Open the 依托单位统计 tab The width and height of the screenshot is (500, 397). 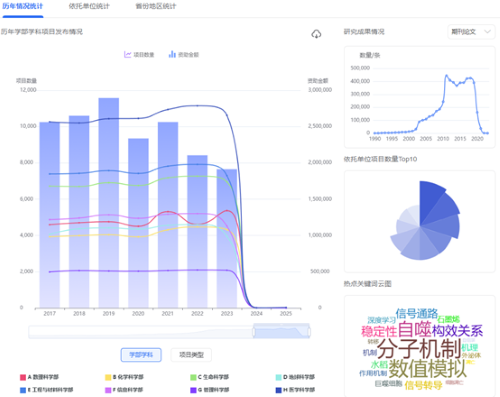89,6
